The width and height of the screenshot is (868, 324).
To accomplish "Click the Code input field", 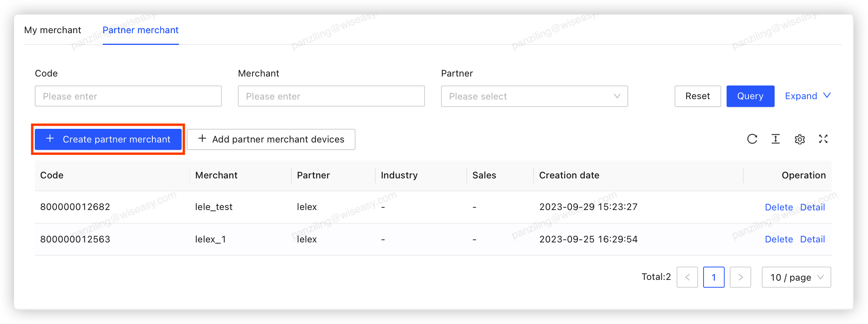I will pos(128,96).
